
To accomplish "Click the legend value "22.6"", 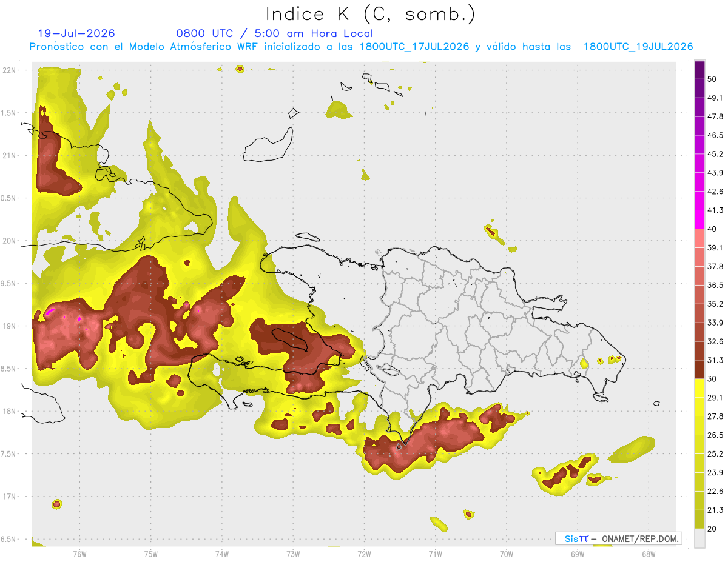I will click(x=716, y=492).
